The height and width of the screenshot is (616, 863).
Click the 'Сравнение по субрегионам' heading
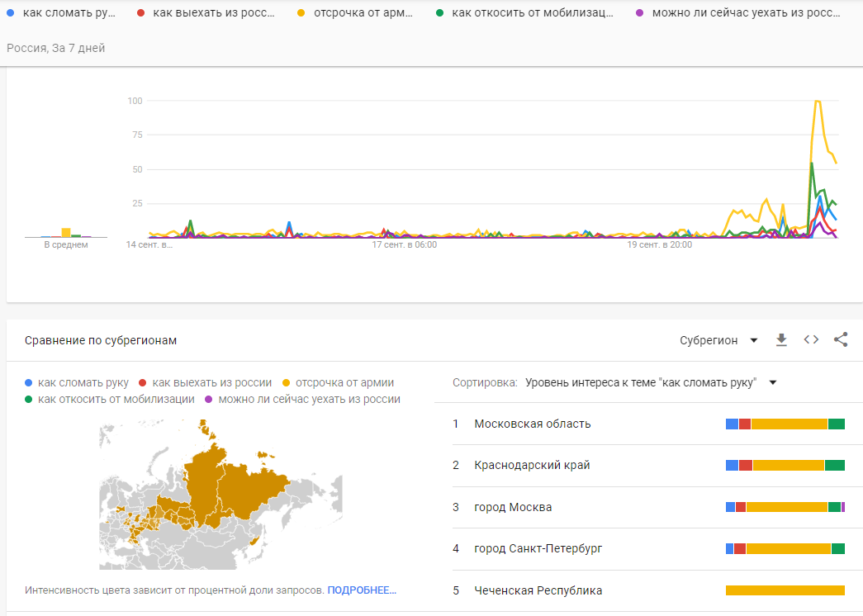101,340
